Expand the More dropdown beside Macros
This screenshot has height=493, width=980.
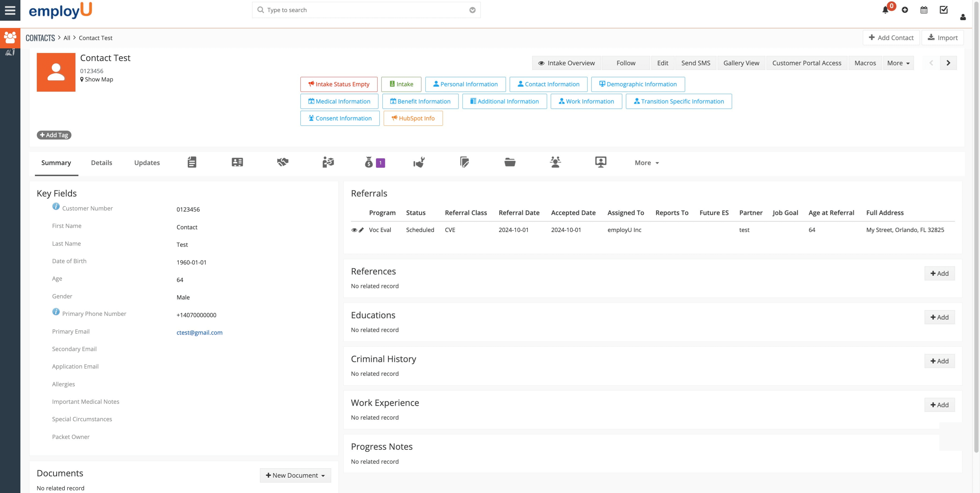point(898,63)
